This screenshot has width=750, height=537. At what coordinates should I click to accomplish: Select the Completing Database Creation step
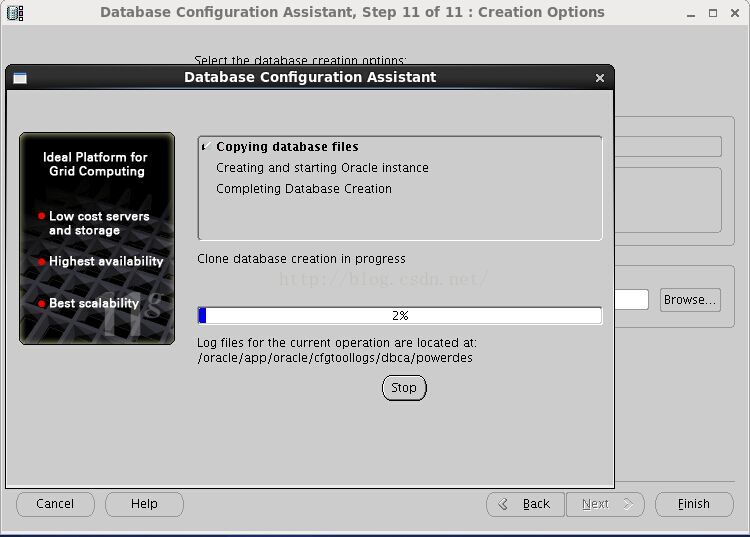304,189
